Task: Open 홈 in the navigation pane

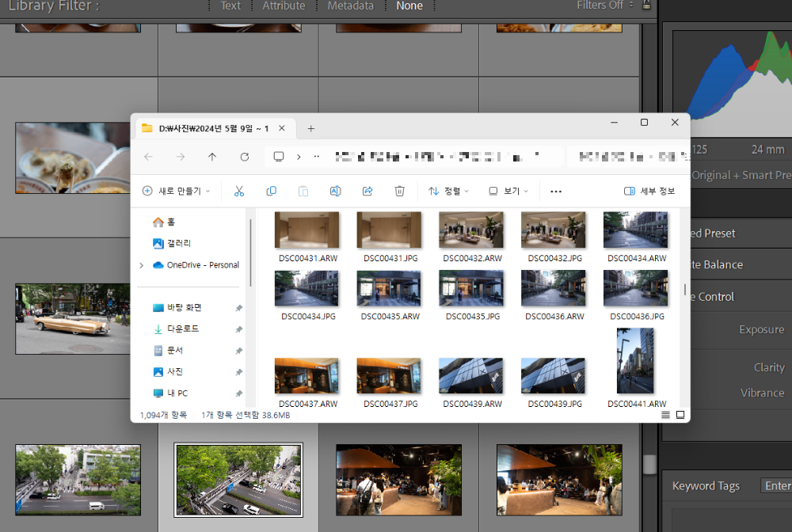Action: point(164,222)
